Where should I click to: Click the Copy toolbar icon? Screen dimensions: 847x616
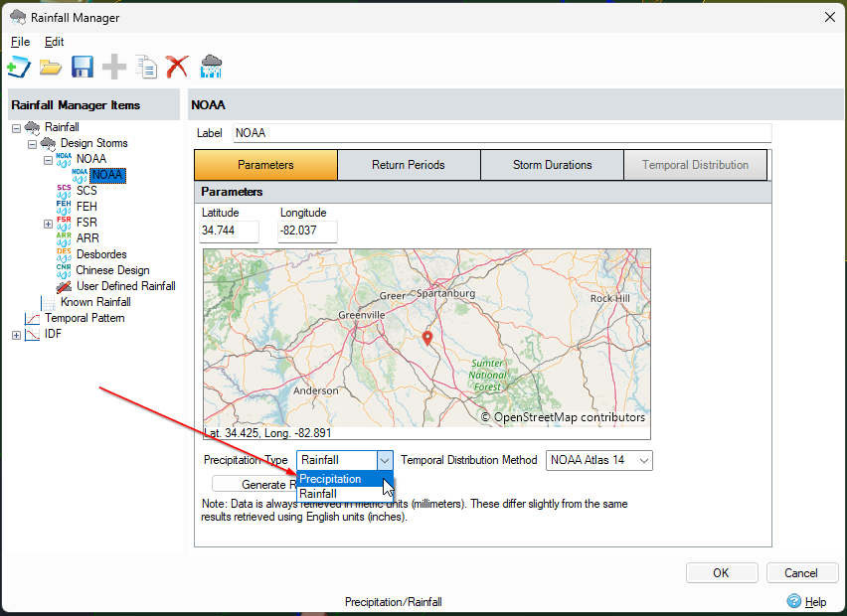(x=145, y=66)
